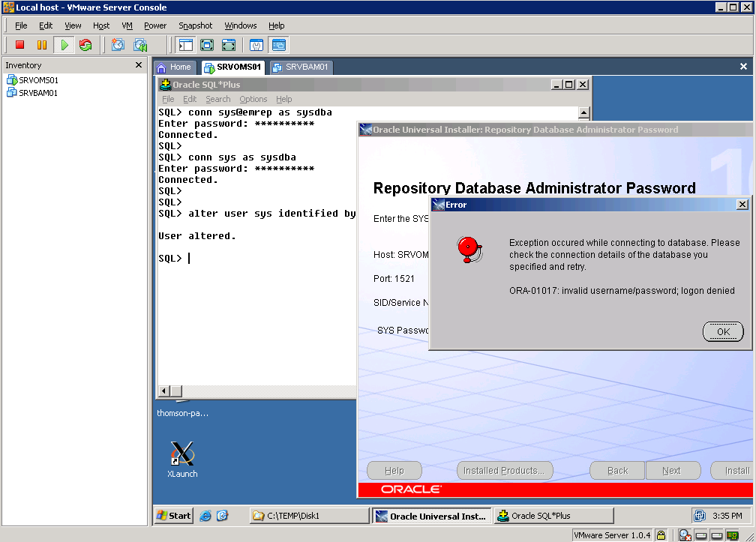The image size is (756, 542).
Task: Click the Installed Products button
Action: tap(505, 471)
